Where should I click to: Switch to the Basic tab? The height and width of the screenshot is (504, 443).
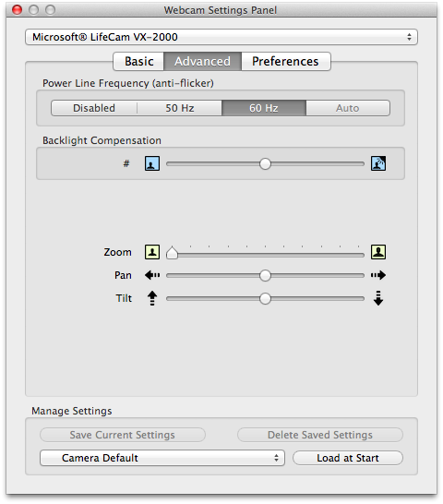[138, 62]
